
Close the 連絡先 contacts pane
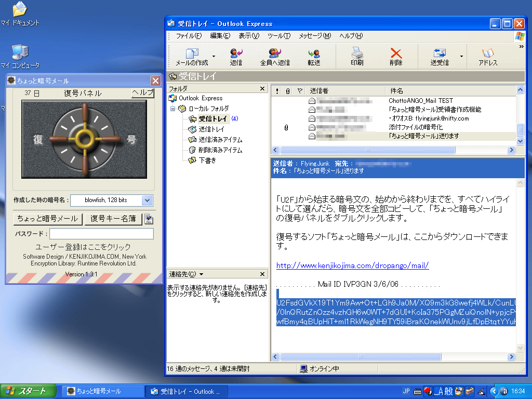point(262,274)
